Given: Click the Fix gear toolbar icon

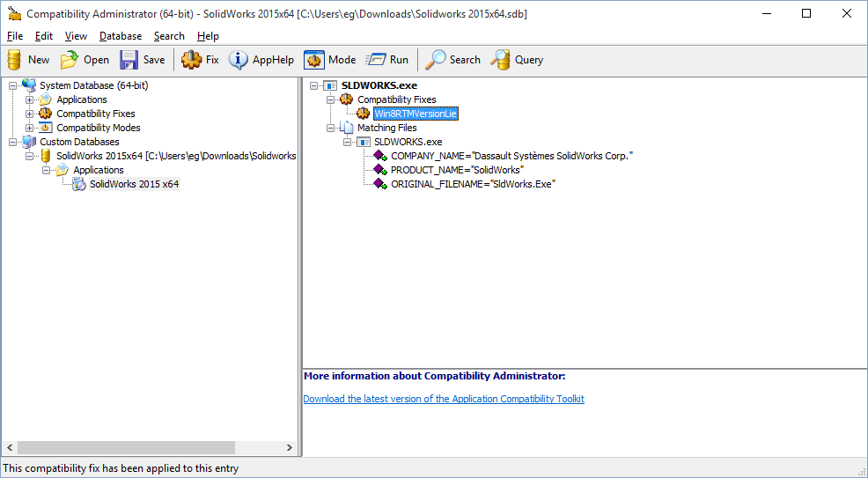Looking at the screenshot, I should [192, 60].
